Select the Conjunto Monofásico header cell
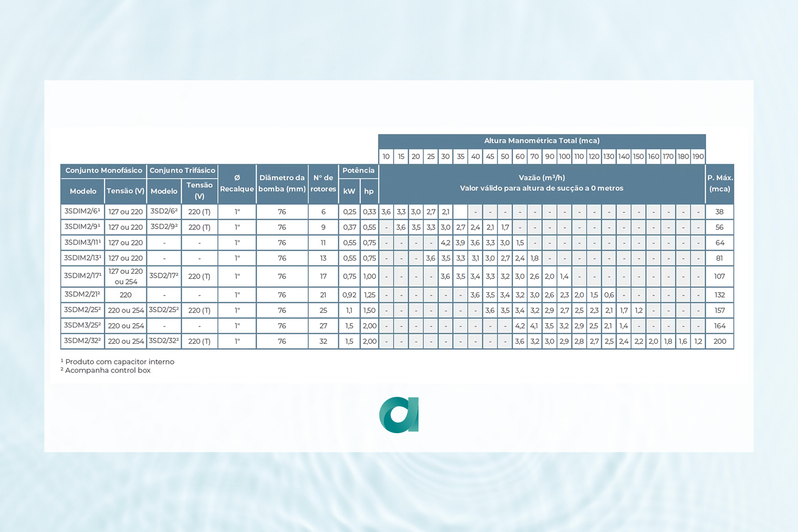 [103, 171]
